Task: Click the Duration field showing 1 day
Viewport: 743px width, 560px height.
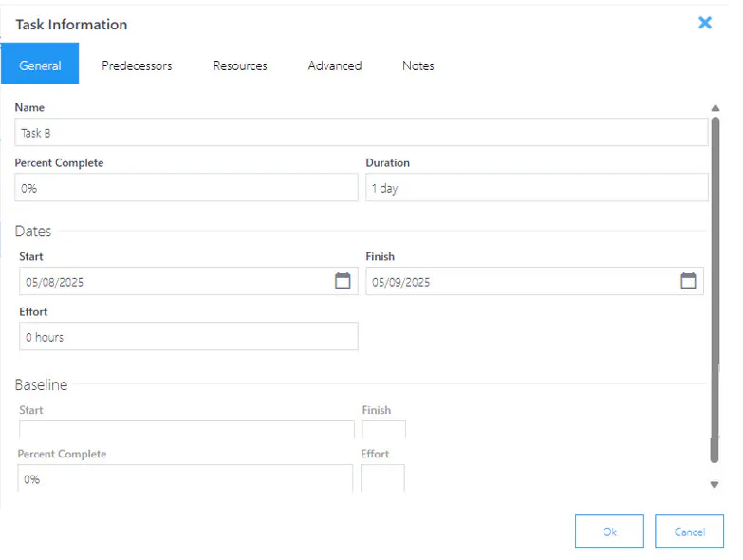Action: pyautogui.click(x=537, y=187)
